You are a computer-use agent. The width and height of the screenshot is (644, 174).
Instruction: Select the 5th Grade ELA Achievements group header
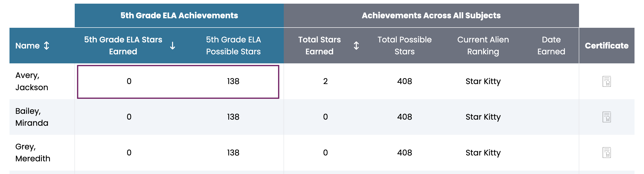pyautogui.click(x=179, y=16)
